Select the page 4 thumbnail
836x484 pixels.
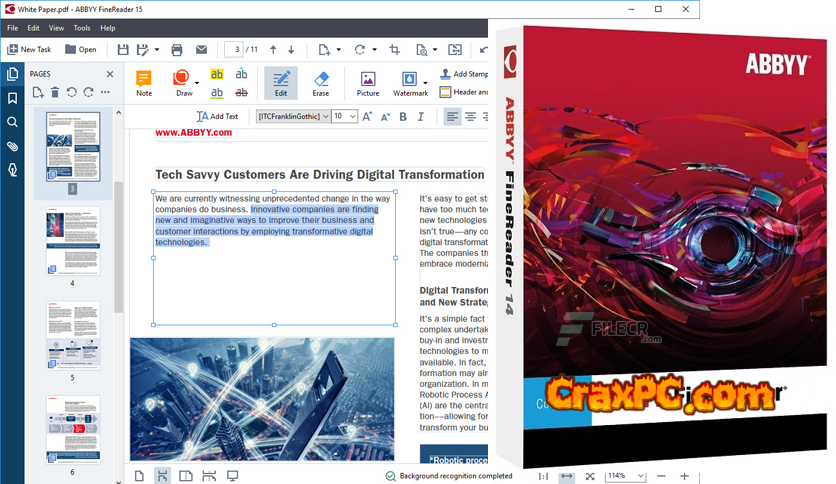click(x=72, y=241)
